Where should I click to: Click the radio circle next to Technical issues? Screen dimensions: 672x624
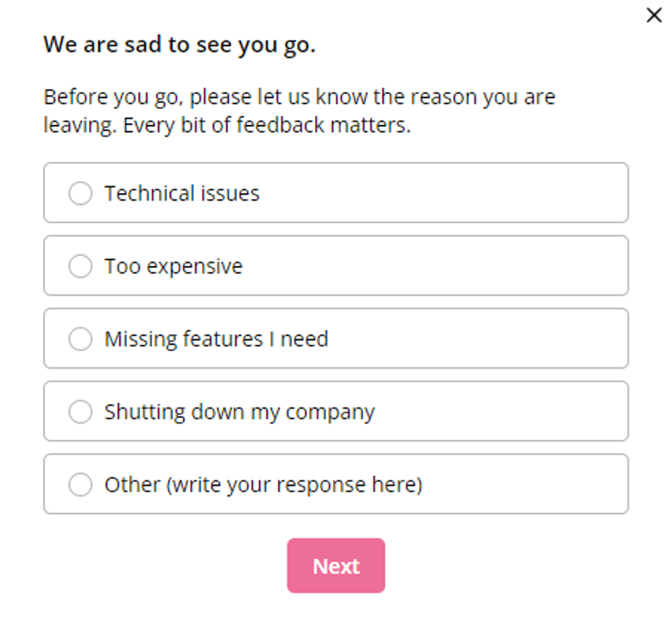81,193
